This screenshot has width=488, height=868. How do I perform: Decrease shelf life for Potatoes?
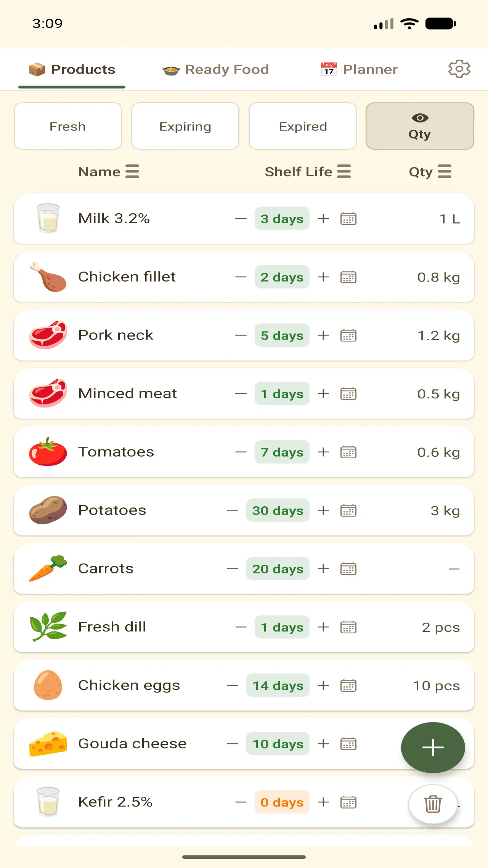233,510
